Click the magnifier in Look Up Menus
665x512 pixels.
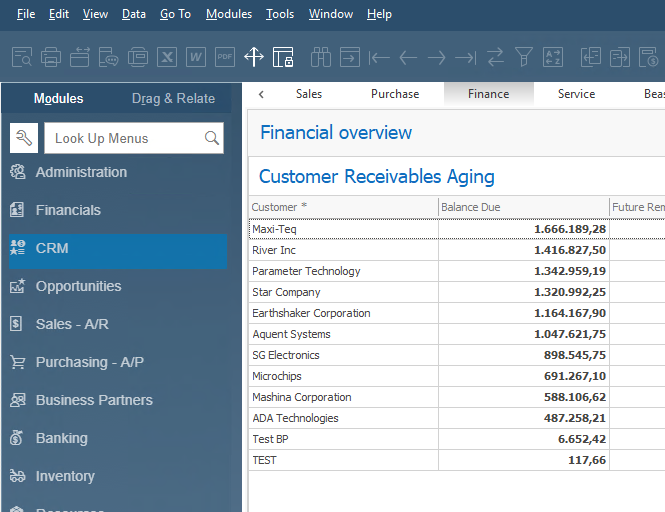pos(212,138)
